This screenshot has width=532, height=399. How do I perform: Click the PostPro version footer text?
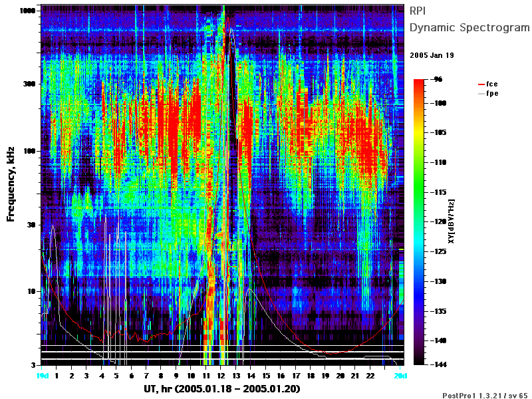(486, 395)
